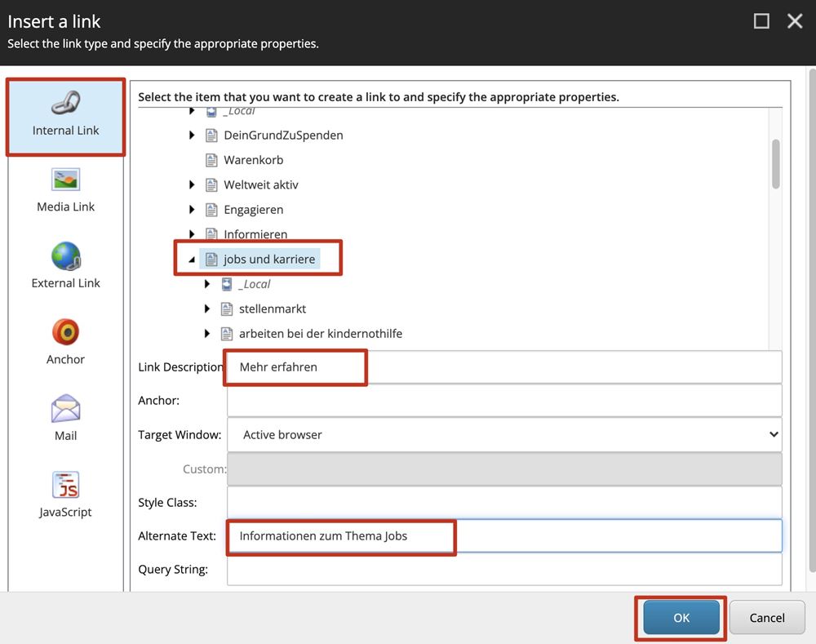
Task: Choose the Media Link icon
Action: pos(65,180)
